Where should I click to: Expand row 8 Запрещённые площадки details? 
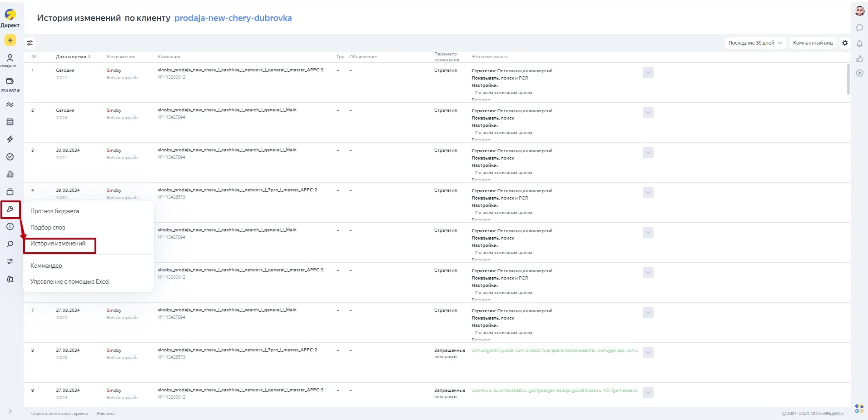[x=648, y=353]
